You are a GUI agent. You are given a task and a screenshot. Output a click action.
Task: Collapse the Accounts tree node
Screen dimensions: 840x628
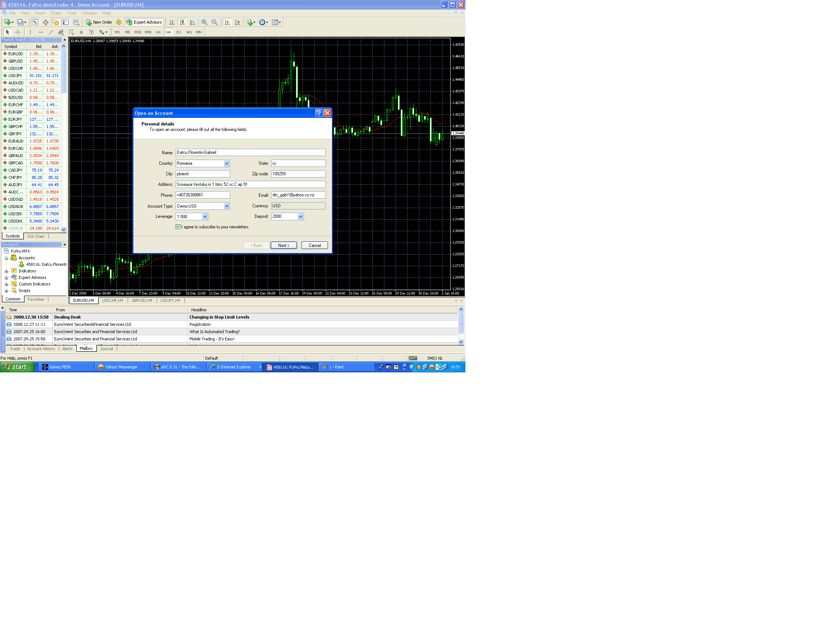[x=7, y=258]
